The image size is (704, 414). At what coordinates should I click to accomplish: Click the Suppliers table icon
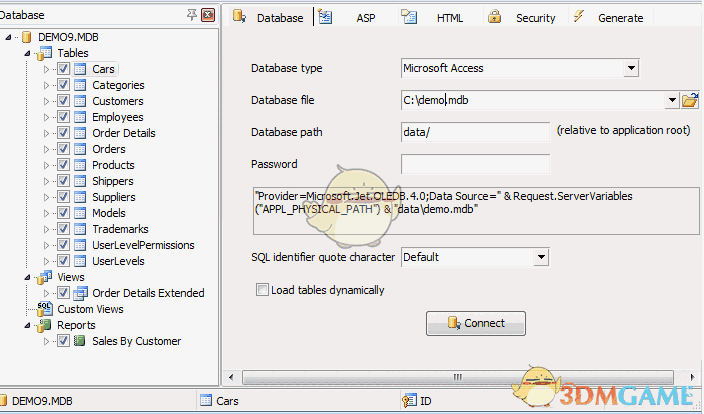pyautogui.click(x=80, y=197)
